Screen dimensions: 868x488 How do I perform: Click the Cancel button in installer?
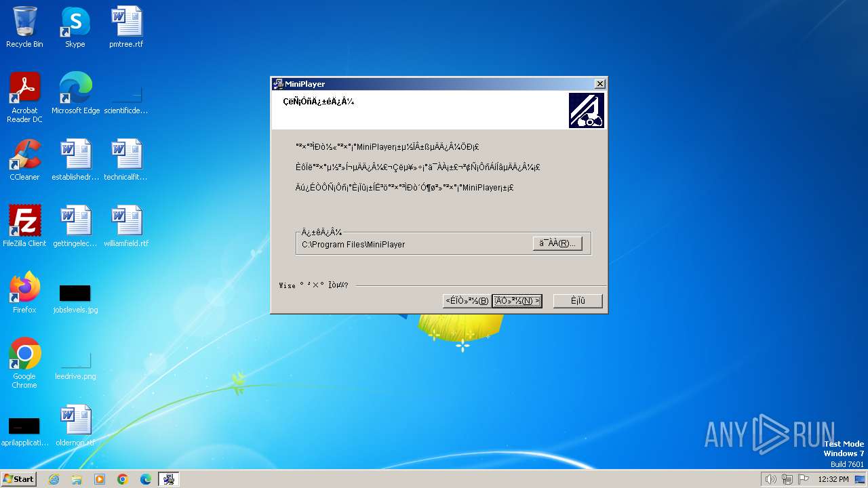578,301
